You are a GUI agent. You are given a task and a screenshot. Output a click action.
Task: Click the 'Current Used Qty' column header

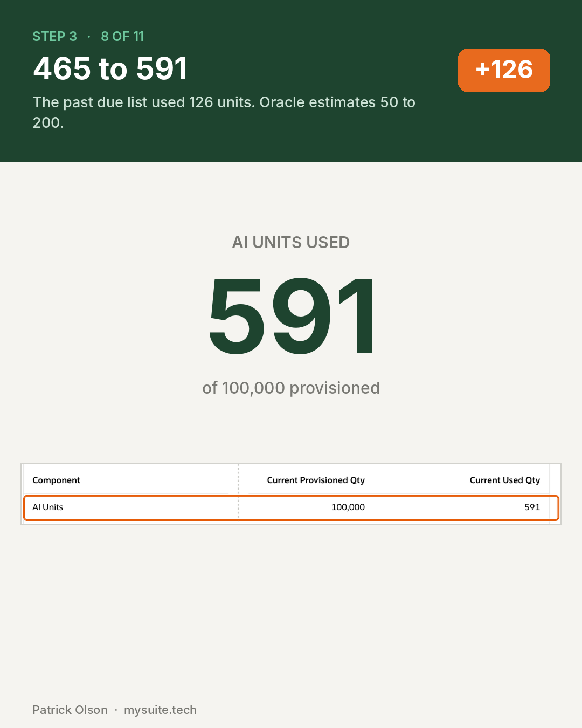pyautogui.click(x=505, y=480)
